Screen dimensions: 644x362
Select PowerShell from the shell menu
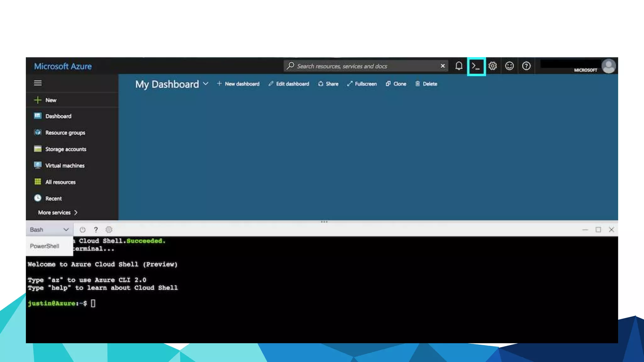45,246
